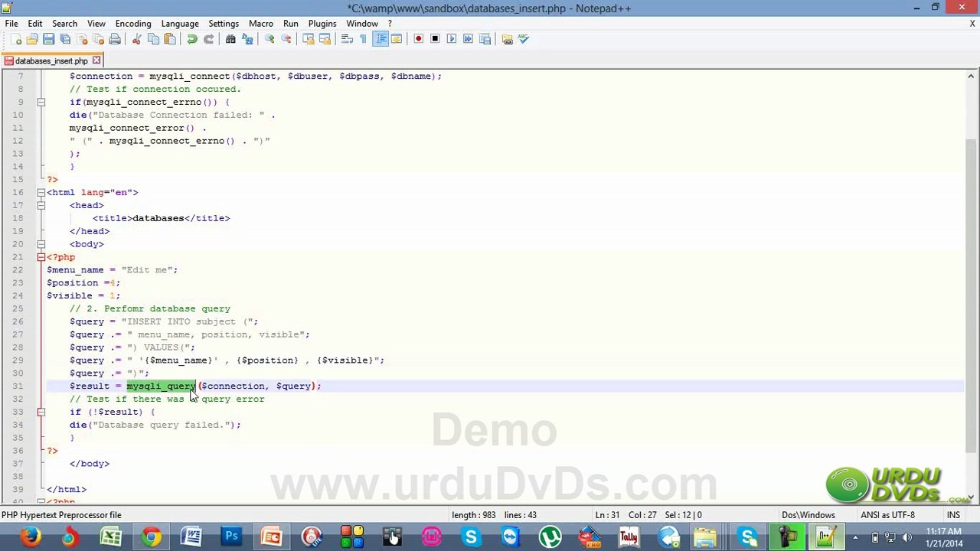Viewport: 980px width, 551px height.
Task: Open the Macro menu
Action: tap(261, 24)
